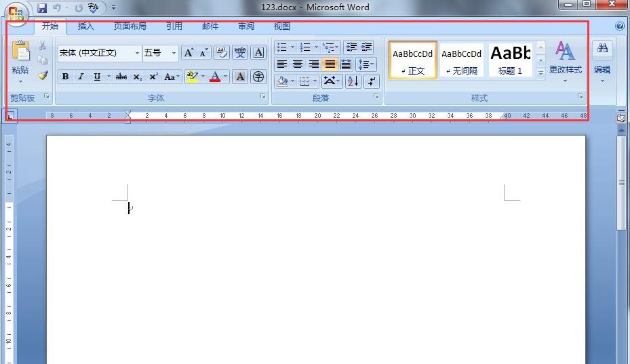
Task: Toggle superscript formatting
Action: click(153, 77)
